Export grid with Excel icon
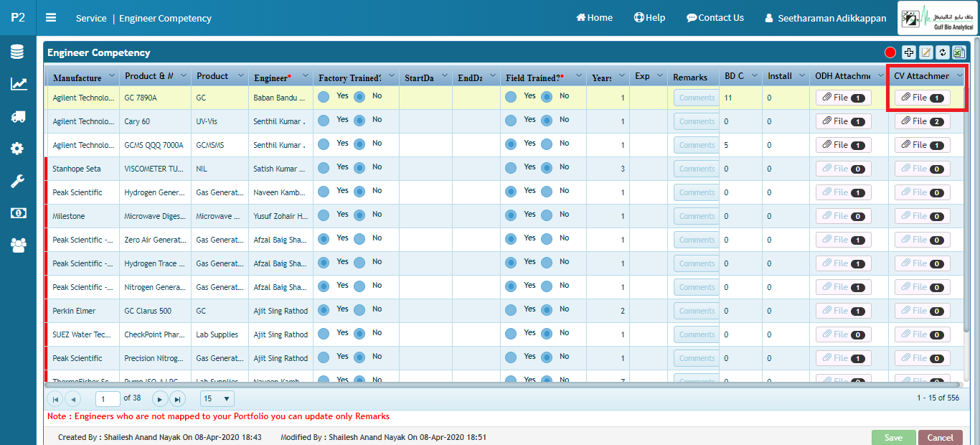Screen dimensions: 980x445 click(x=958, y=52)
